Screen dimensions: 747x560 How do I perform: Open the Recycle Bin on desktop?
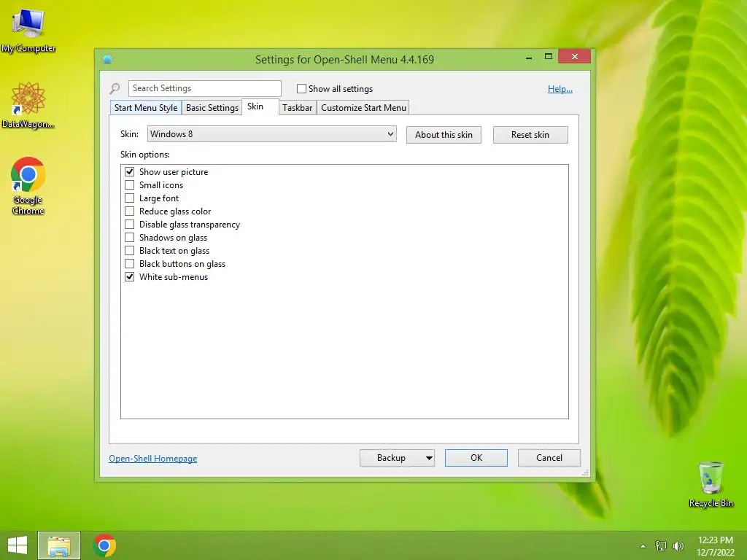coord(711,484)
